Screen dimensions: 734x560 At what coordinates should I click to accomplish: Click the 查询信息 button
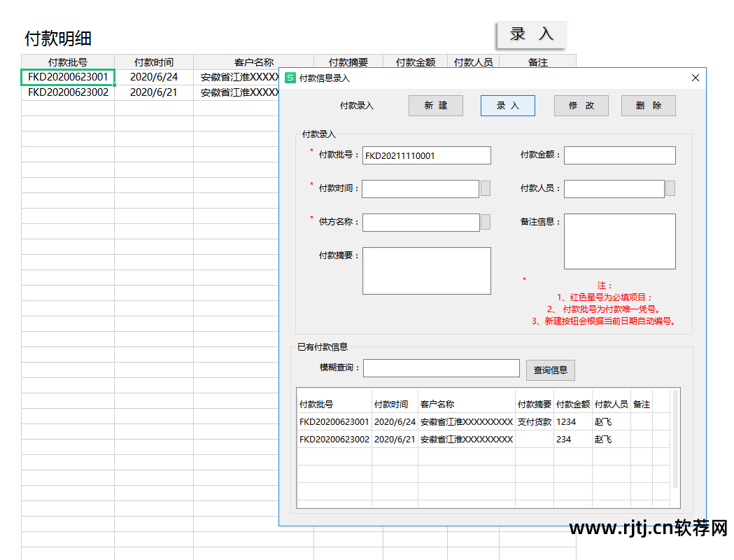click(x=551, y=370)
